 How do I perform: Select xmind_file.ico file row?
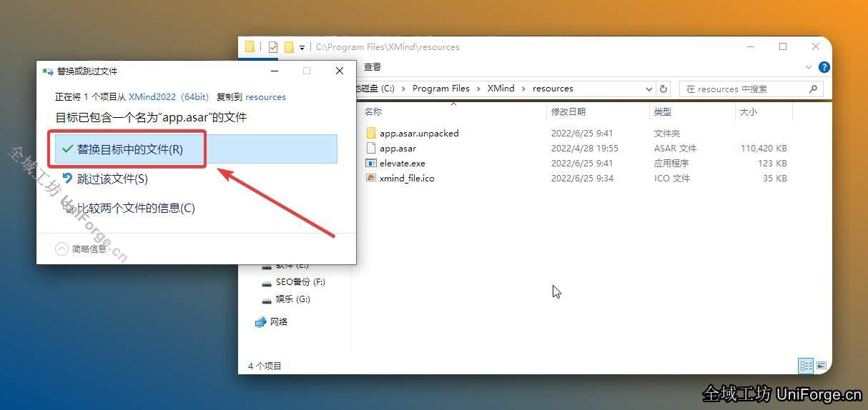(x=577, y=179)
